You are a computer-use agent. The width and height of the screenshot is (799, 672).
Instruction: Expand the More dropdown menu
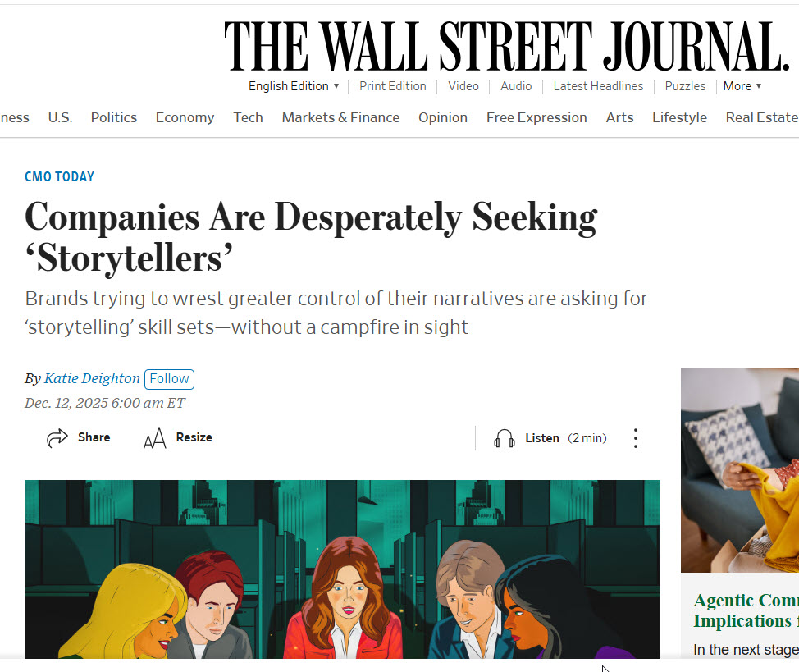pos(742,86)
